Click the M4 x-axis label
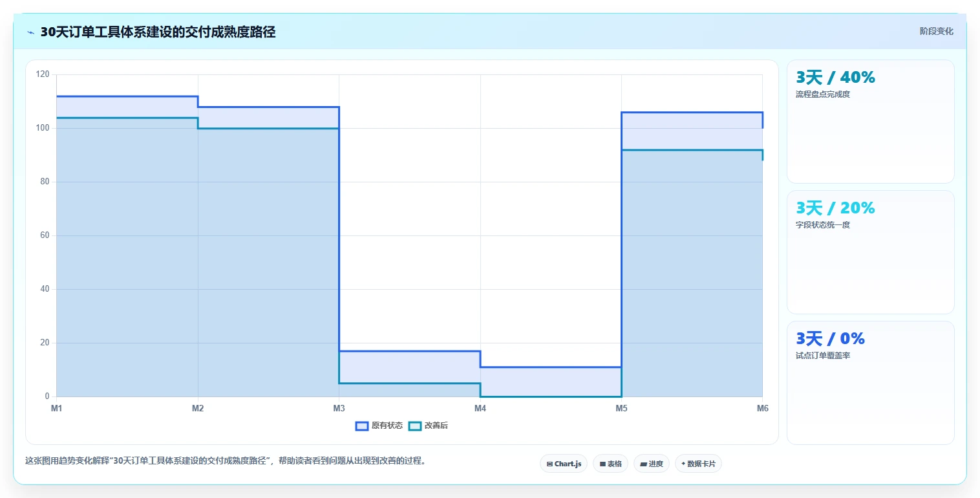The height and width of the screenshot is (498, 980). (480, 408)
